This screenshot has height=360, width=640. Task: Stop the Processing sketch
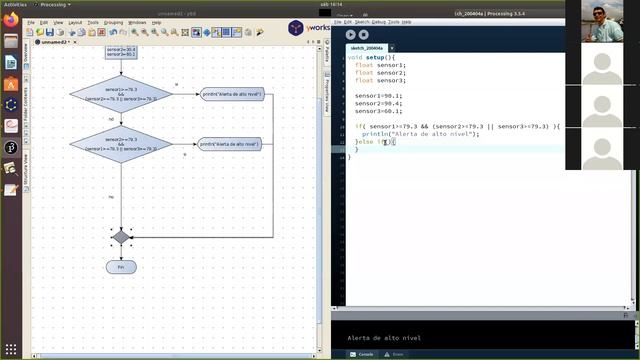click(363, 35)
